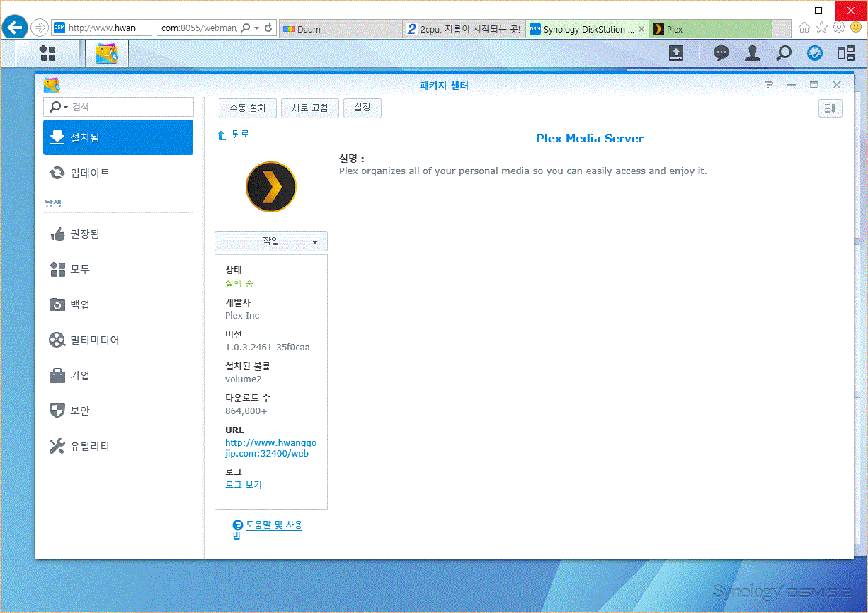This screenshot has width=868, height=613.
Task: Select 보안 security category
Action: pos(118,411)
